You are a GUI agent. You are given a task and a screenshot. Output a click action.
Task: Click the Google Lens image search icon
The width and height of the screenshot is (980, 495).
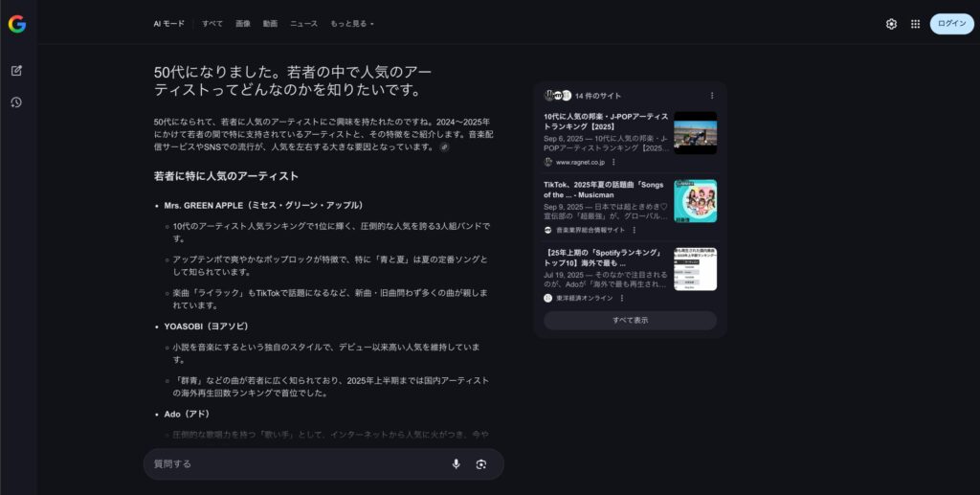481,463
